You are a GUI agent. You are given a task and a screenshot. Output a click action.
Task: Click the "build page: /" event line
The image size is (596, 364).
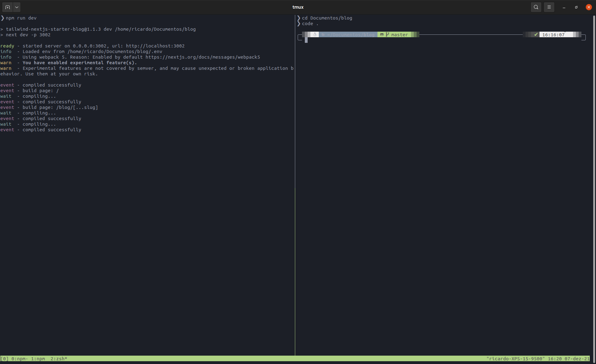tap(41, 91)
